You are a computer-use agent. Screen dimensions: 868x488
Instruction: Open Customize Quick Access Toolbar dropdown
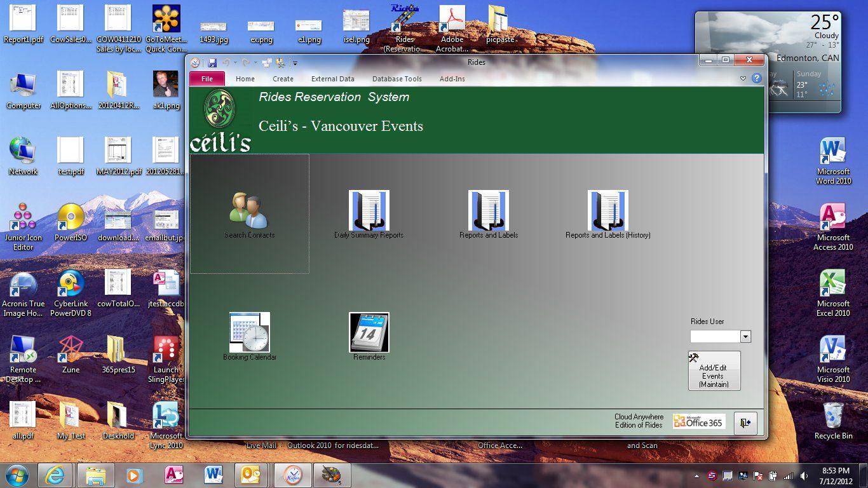click(295, 63)
